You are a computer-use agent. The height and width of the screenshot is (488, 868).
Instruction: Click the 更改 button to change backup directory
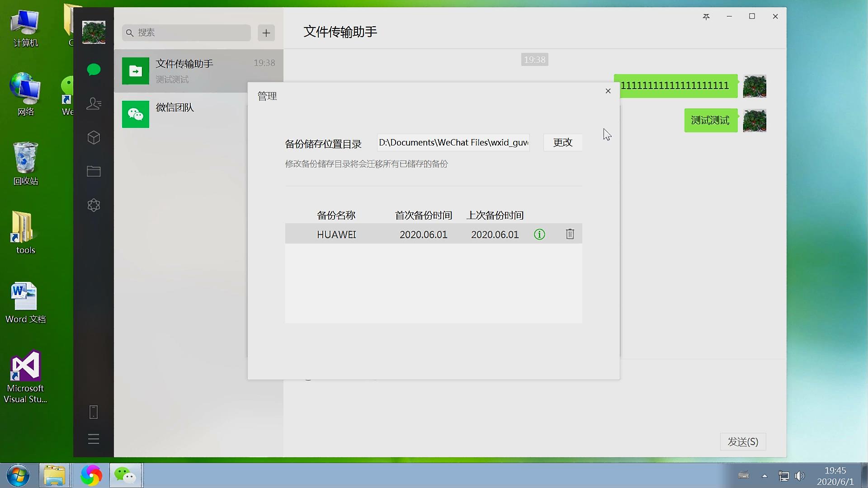point(562,143)
